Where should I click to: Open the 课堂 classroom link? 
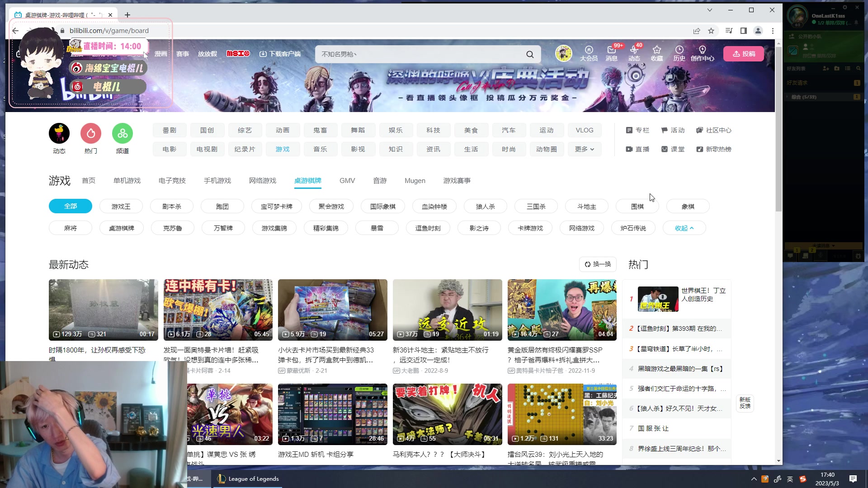673,149
